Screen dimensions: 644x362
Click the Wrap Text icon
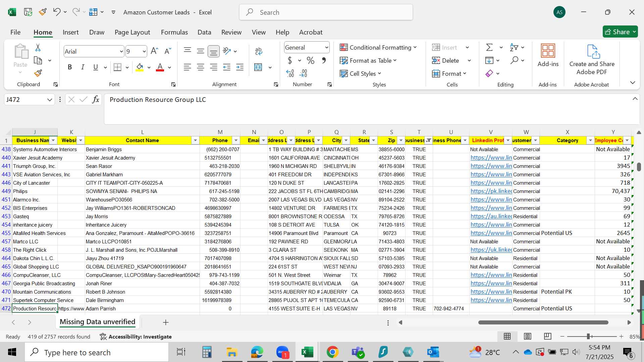259,51
